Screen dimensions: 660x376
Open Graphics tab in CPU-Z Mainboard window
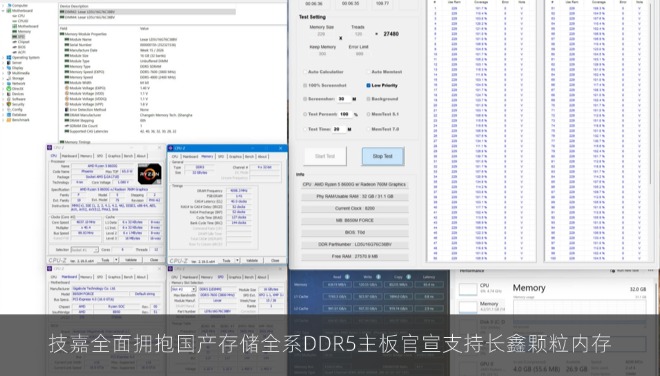[114, 277]
